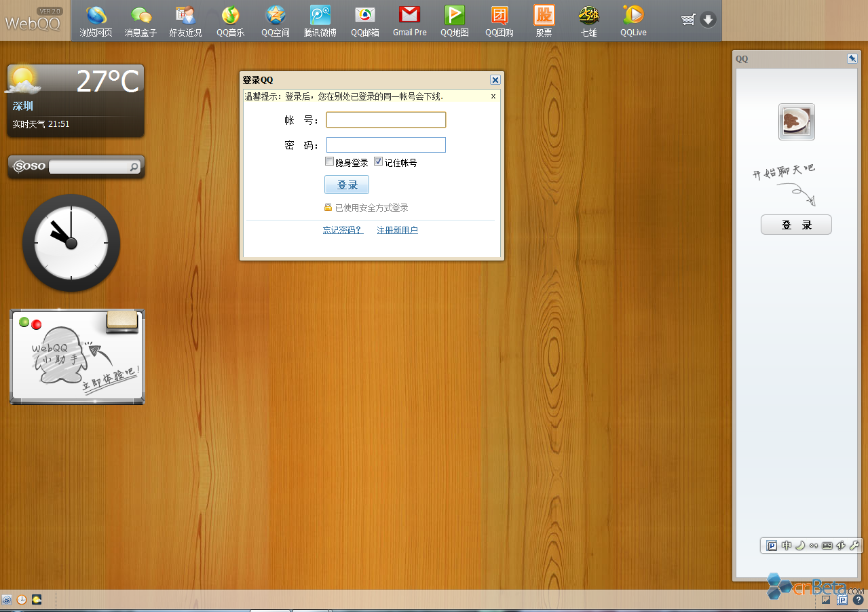Open the 忘记密码? link
This screenshot has height=612, width=868.
pos(343,230)
